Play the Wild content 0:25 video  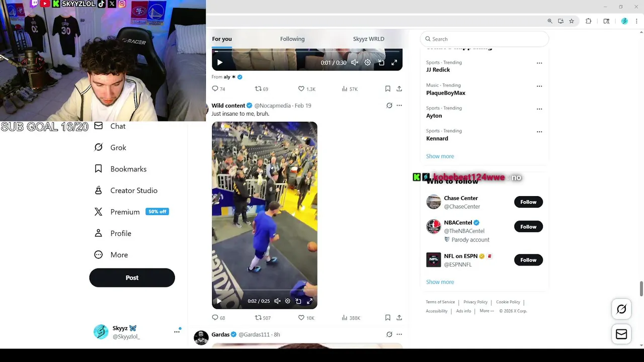[219, 301]
